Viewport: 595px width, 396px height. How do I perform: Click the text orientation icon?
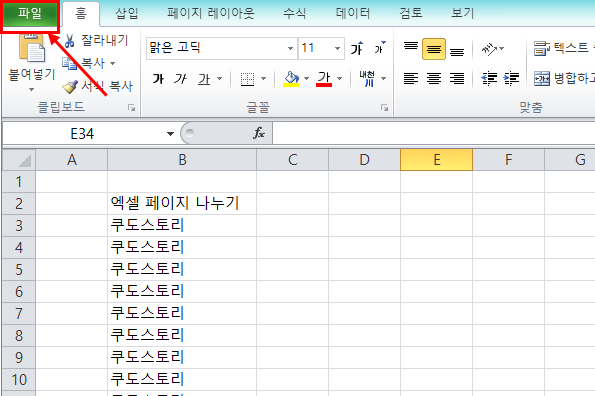coord(490,49)
